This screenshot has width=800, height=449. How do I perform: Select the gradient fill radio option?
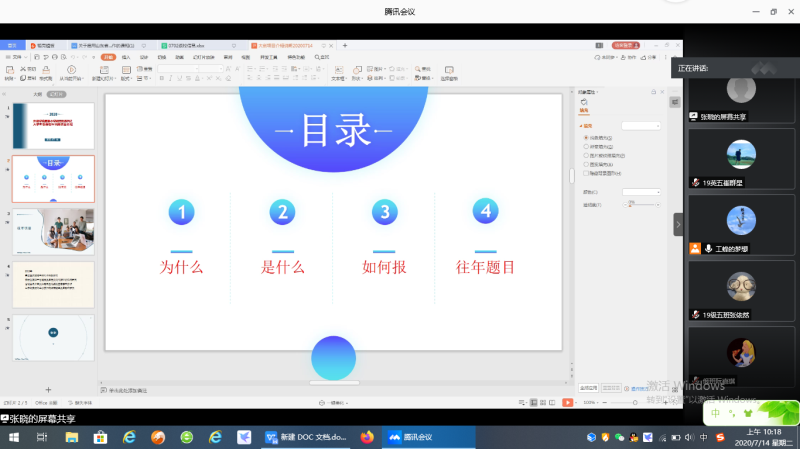tap(586, 147)
